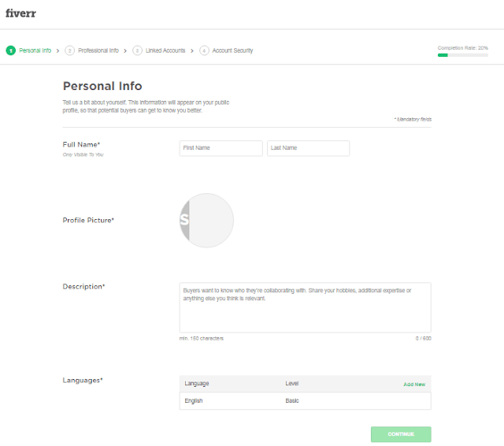Click chevron arrow after Personal Info
This screenshot has height=446, width=504.
[x=57, y=50]
